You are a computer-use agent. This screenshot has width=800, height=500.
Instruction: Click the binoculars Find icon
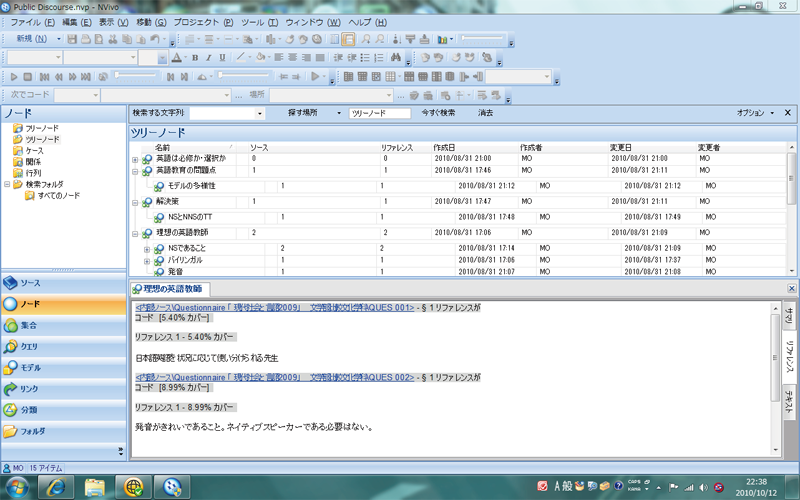tap(395, 58)
